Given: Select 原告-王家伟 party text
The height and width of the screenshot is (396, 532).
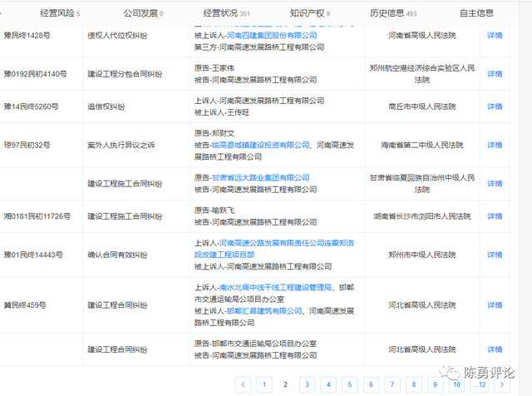Looking at the screenshot, I should [214, 68].
